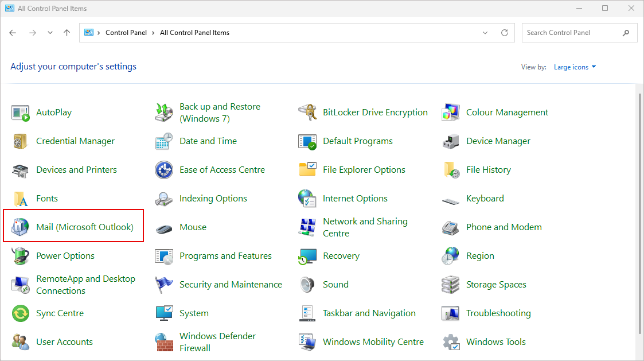Screen dimensions: 644x361
Task: Launch the Troubleshooting applet
Action: coord(498,313)
